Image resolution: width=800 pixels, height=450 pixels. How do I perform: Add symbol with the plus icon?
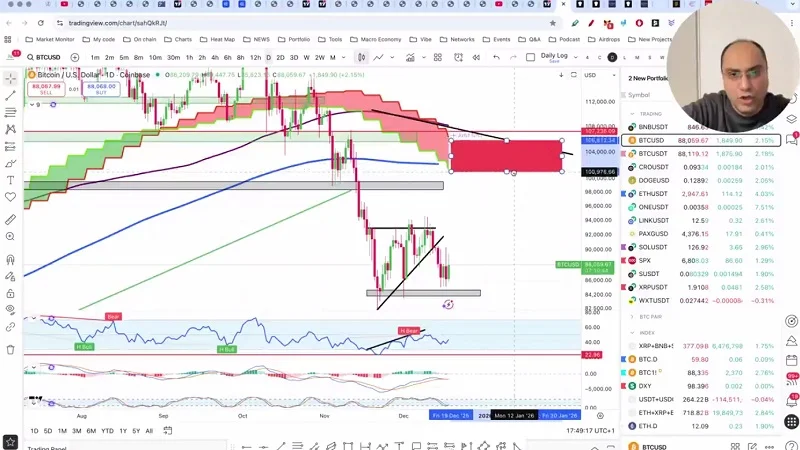click(75, 57)
